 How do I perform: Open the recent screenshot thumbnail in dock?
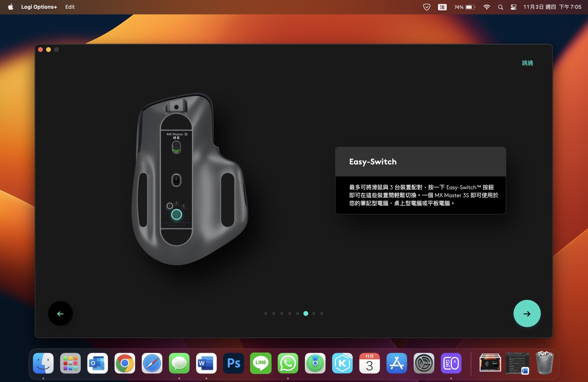(490, 363)
